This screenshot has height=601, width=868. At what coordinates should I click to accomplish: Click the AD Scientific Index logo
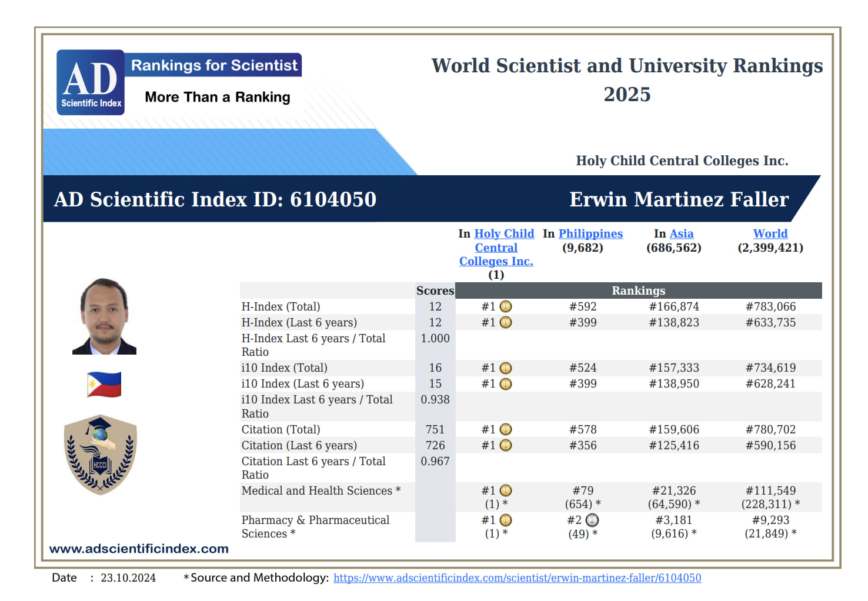pos(91,82)
